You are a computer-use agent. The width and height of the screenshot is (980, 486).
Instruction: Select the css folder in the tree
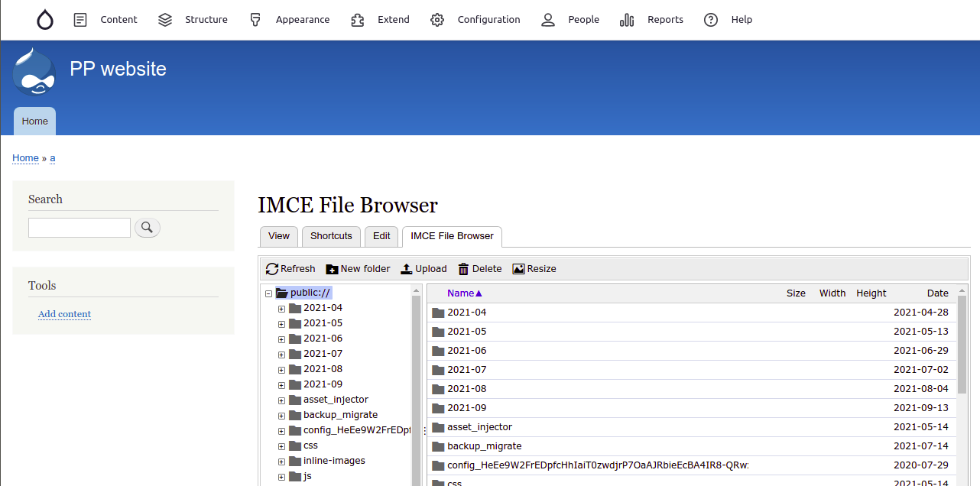point(310,446)
